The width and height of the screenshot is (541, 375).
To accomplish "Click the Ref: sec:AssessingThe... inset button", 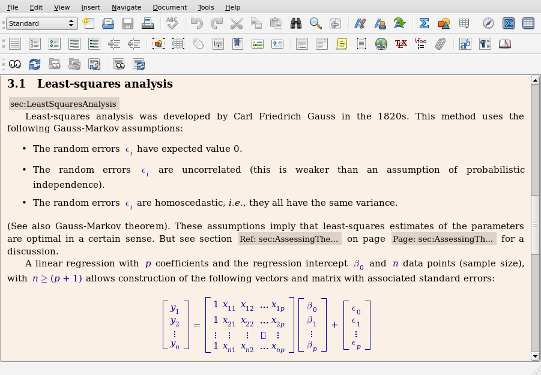I will 290,239.
